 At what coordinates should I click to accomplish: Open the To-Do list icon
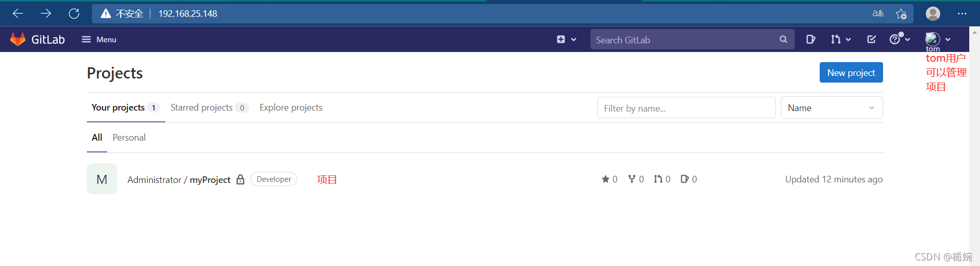(x=872, y=39)
